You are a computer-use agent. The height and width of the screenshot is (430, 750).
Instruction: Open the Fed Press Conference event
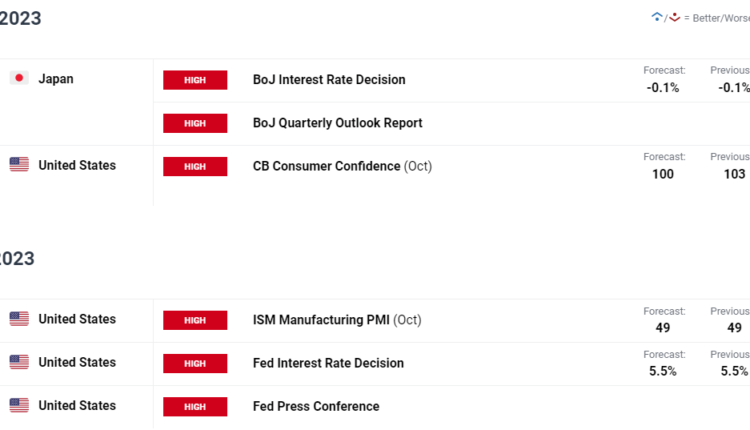click(316, 407)
